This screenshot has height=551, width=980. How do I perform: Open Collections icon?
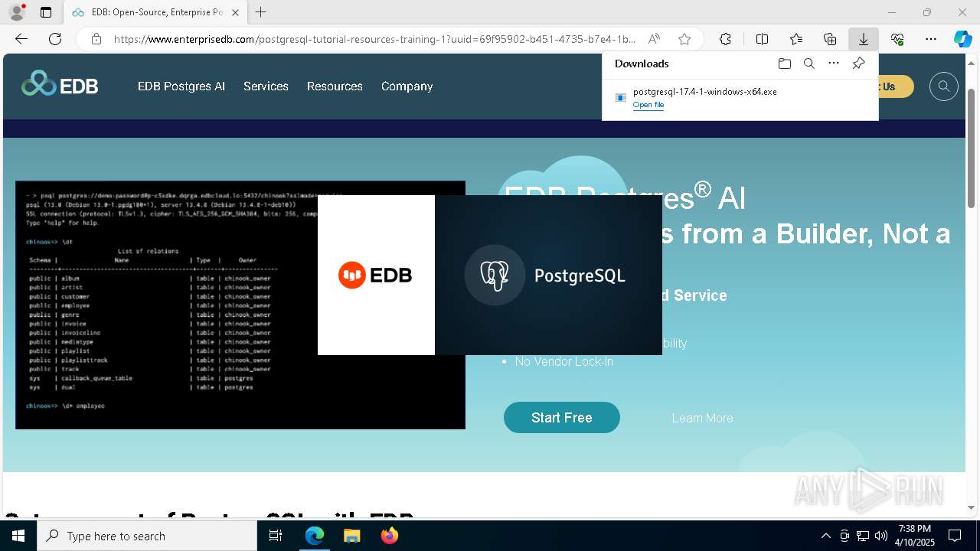(830, 39)
